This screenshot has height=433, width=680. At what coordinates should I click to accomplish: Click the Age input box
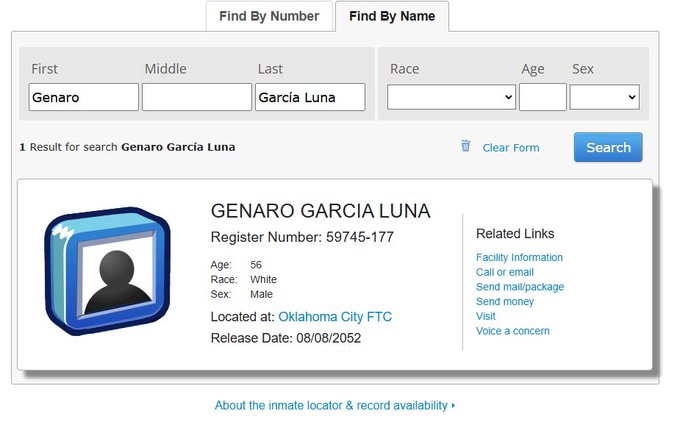(x=542, y=97)
